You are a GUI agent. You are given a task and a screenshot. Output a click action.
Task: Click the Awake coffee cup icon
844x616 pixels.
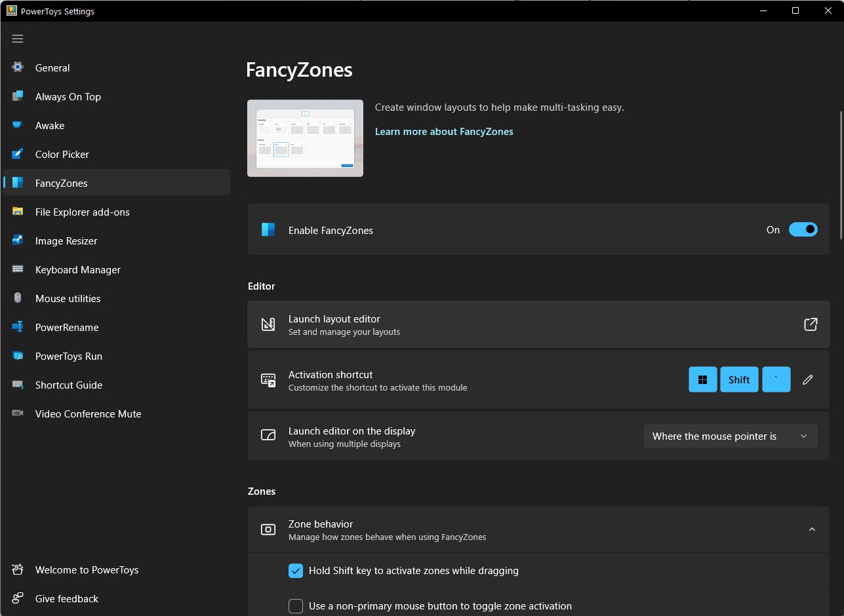pos(18,125)
